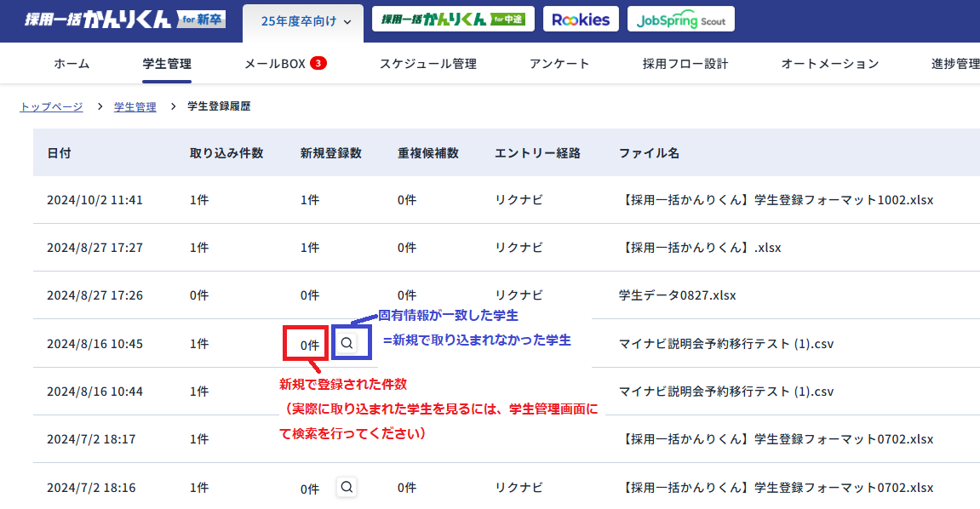Screen dimensions: 980x509
Task: Launch the Rookies application
Action: [x=581, y=18]
